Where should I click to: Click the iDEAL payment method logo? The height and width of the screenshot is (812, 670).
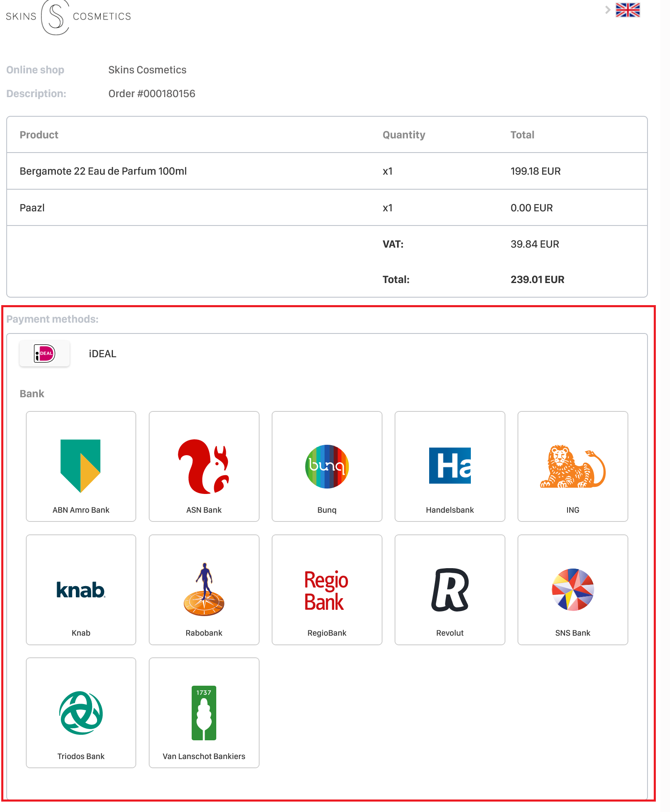45,353
